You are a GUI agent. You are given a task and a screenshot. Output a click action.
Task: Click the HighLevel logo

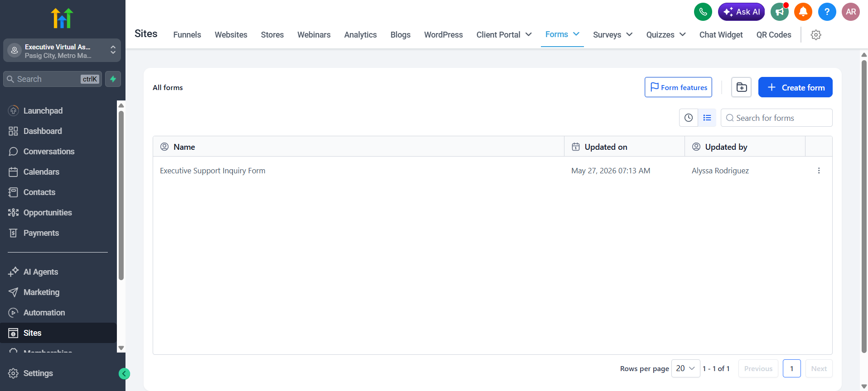62,18
